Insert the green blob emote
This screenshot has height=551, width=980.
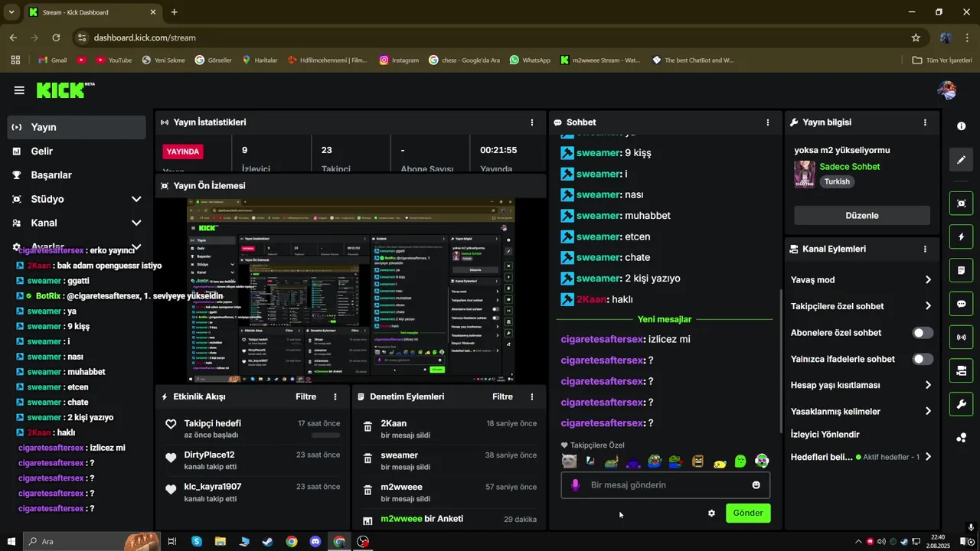pos(740,461)
